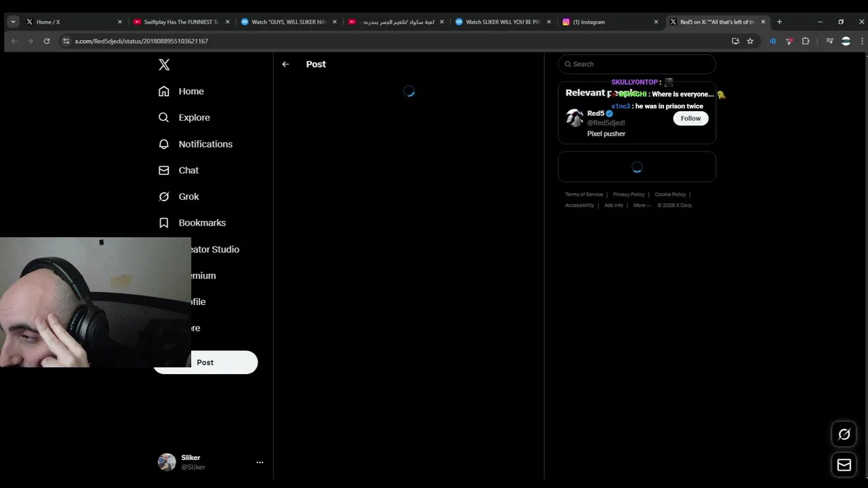Click 'Pixel pusher' bio text
Screen dimensions: 868x488
coord(606,134)
